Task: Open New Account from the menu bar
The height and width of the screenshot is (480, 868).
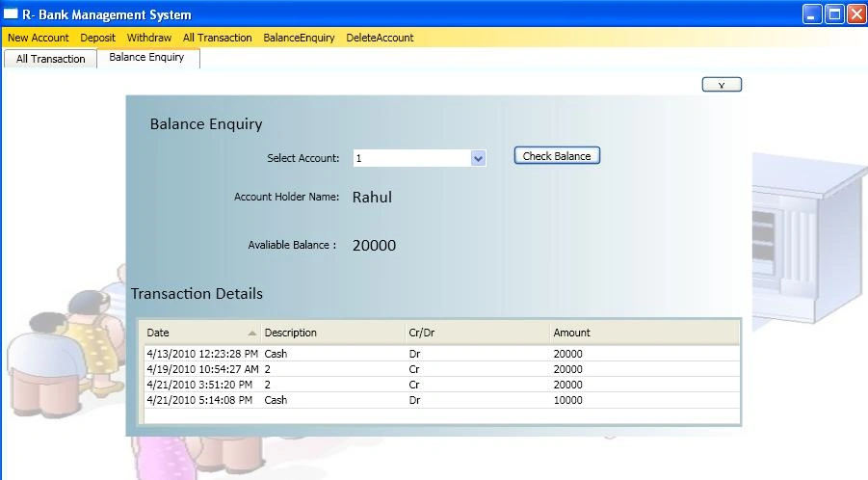Action: tap(39, 38)
